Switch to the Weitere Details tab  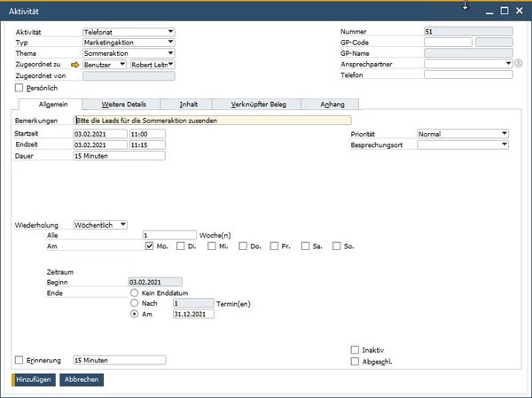point(123,105)
